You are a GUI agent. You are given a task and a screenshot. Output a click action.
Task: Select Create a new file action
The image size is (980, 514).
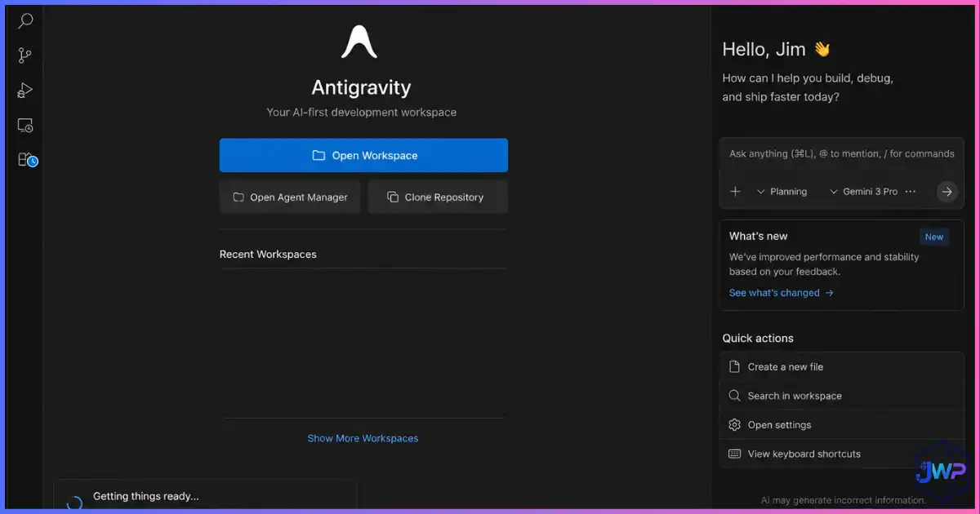click(842, 367)
